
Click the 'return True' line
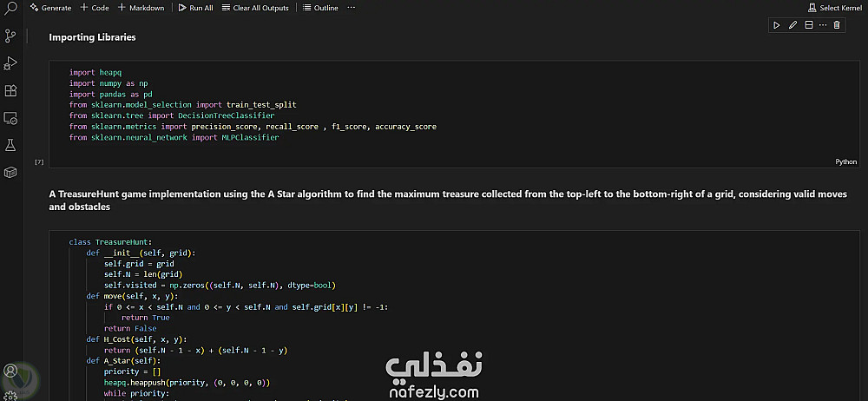[x=146, y=318]
